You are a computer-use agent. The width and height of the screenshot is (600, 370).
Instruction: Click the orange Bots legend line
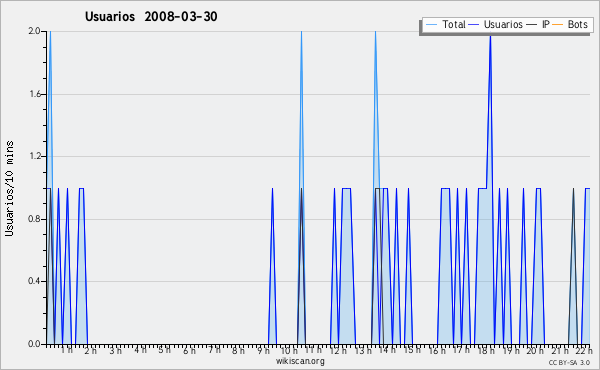pos(558,25)
